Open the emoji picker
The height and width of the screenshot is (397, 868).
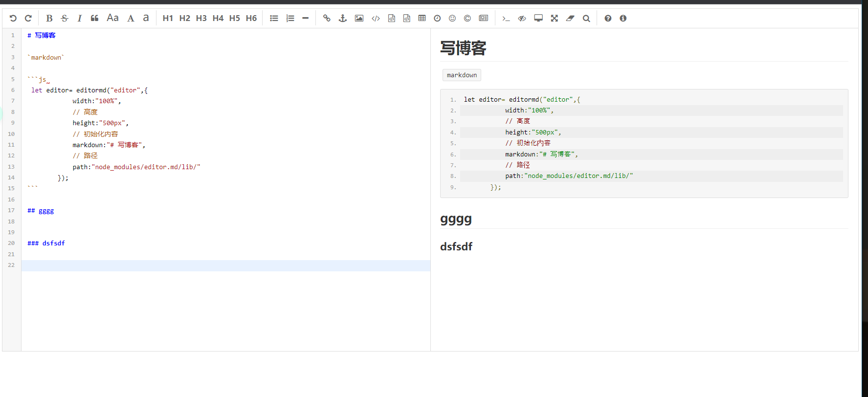pos(452,18)
